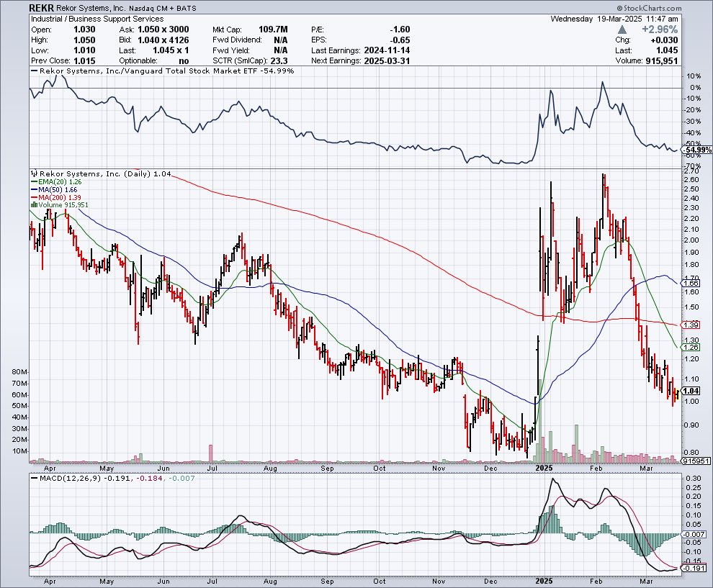Click the Rekor Systems, Inc. company name in header
This screenshot has height=588, width=713.
[x=91, y=8]
